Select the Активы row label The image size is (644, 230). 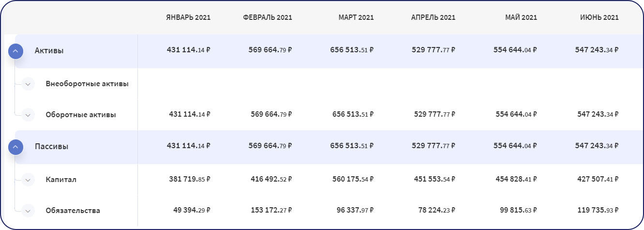pos(49,50)
